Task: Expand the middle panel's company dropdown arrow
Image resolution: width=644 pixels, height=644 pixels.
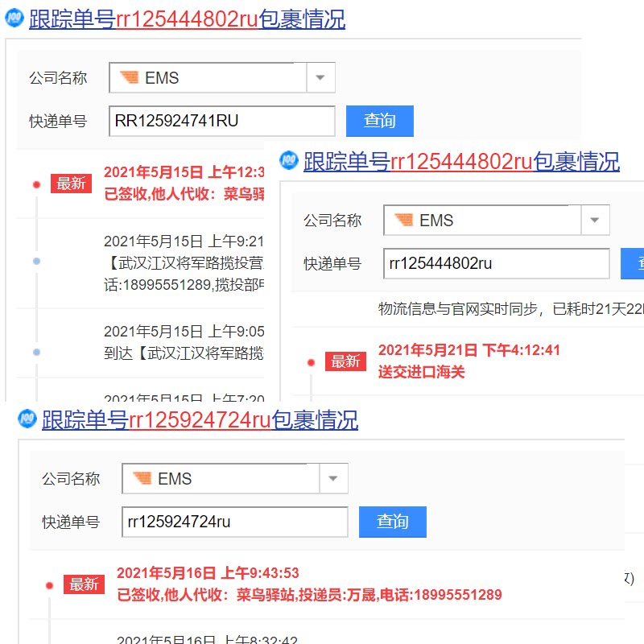Action: [595, 221]
